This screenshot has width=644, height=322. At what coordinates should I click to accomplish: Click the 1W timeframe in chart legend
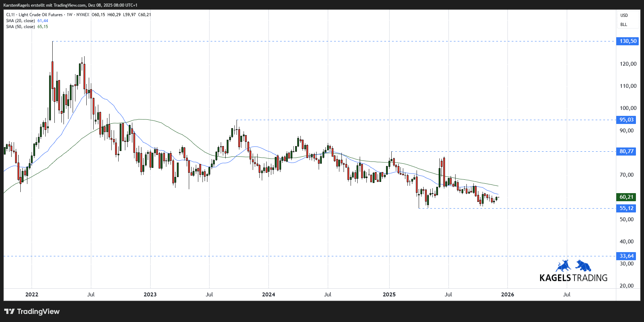coord(69,15)
